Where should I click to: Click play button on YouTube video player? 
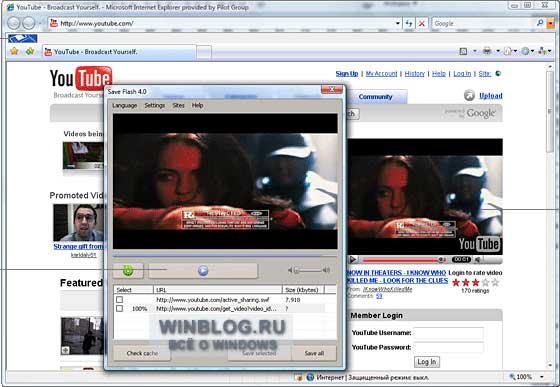pos(352,260)
